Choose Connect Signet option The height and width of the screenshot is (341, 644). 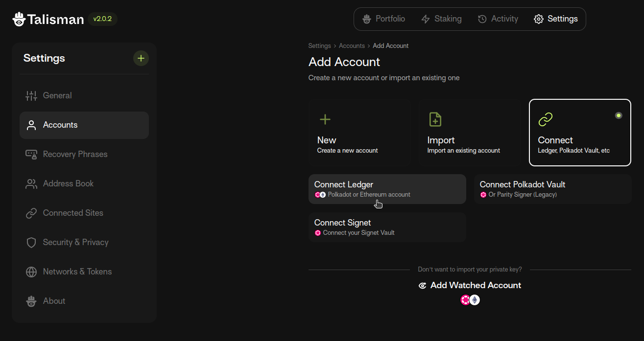point(387,227)
